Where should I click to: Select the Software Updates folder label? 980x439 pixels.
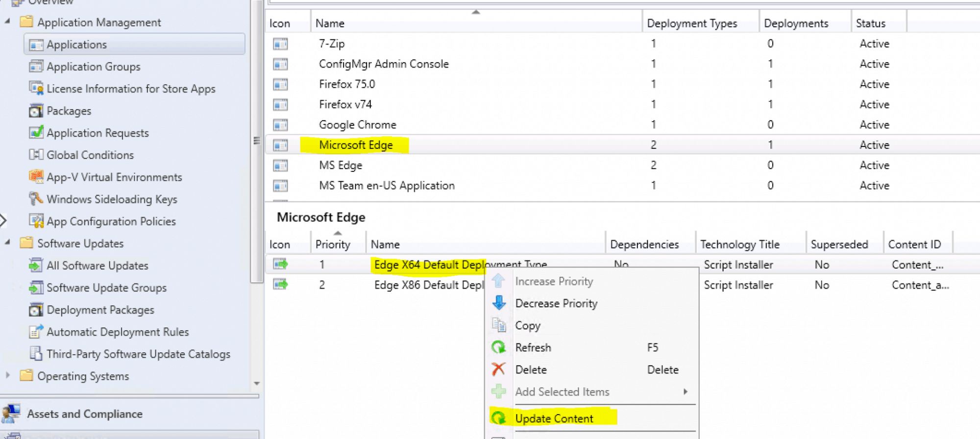pyautogui.click(x=80, y=243)
